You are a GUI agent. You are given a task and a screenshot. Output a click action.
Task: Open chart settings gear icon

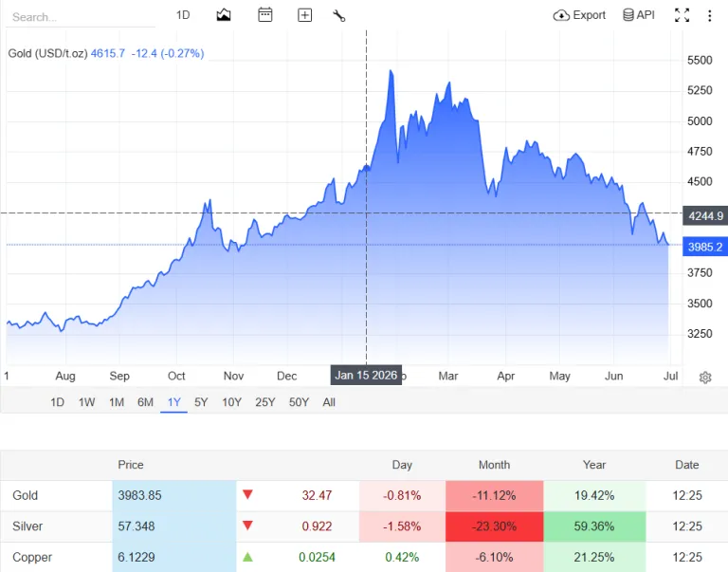705,378
